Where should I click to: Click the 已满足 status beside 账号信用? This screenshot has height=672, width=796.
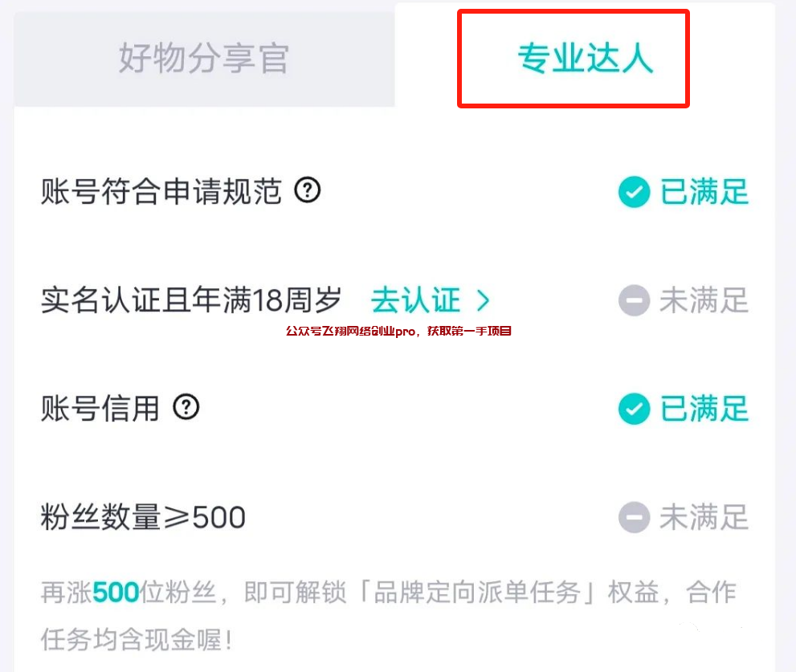coord(704,409)
